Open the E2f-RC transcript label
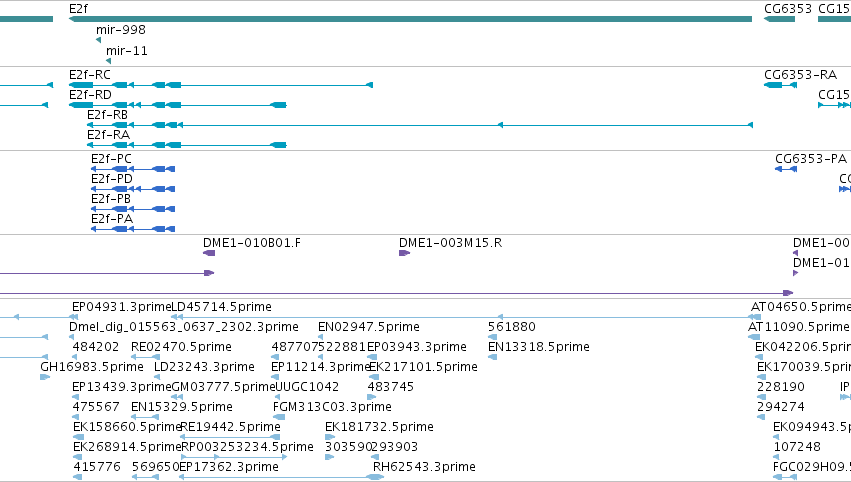851x482 pixels. point(90,75)
